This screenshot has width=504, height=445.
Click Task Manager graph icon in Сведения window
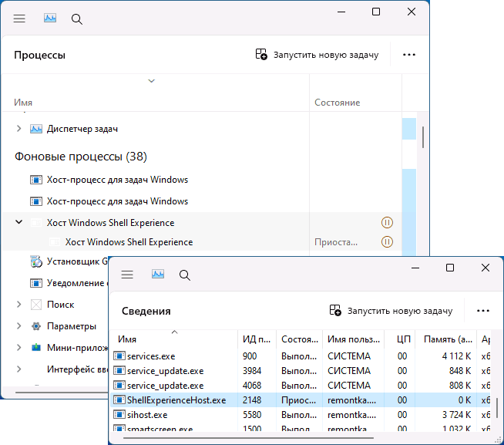[158, 274]
